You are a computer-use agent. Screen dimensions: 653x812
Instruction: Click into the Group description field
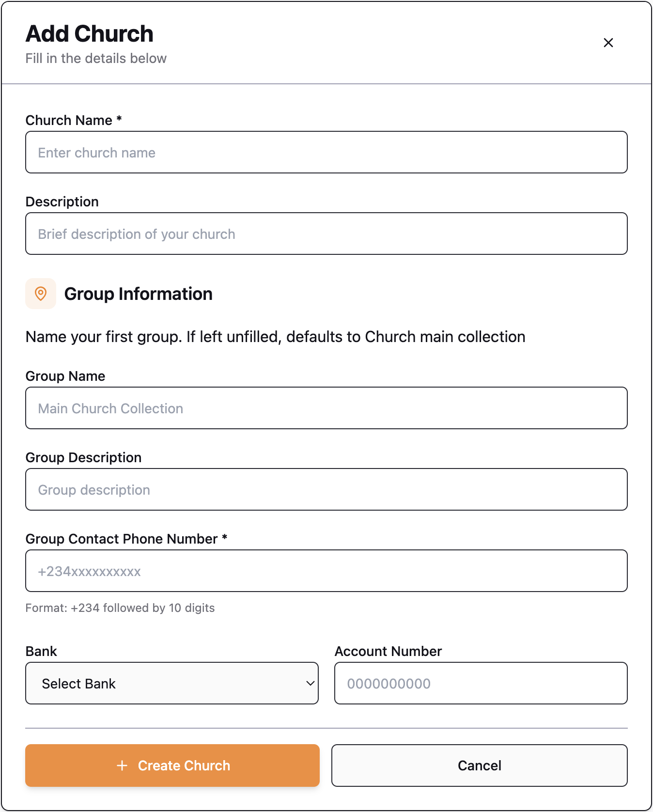point(326,489)
